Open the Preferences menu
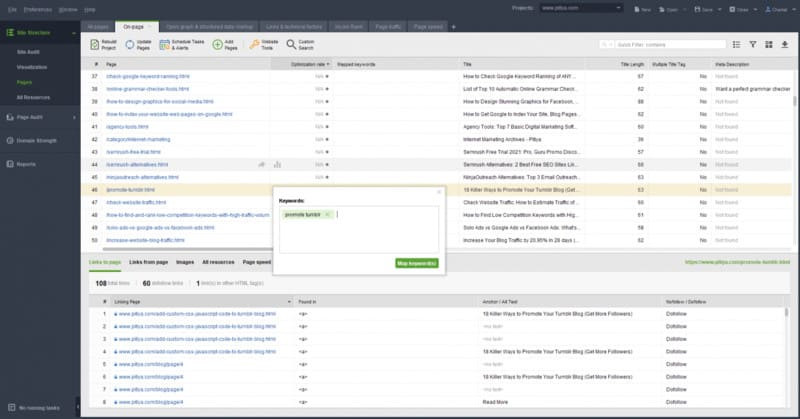The image size is (800, 419). [37, 8]
